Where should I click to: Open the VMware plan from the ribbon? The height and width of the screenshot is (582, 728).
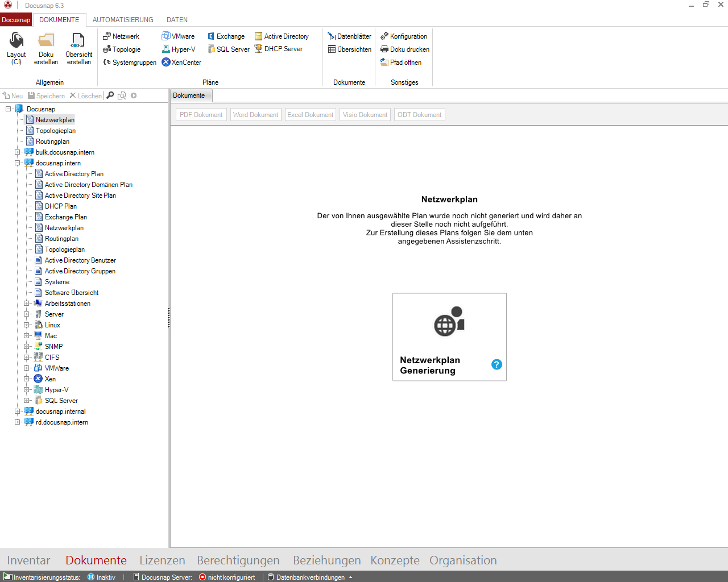178,36
